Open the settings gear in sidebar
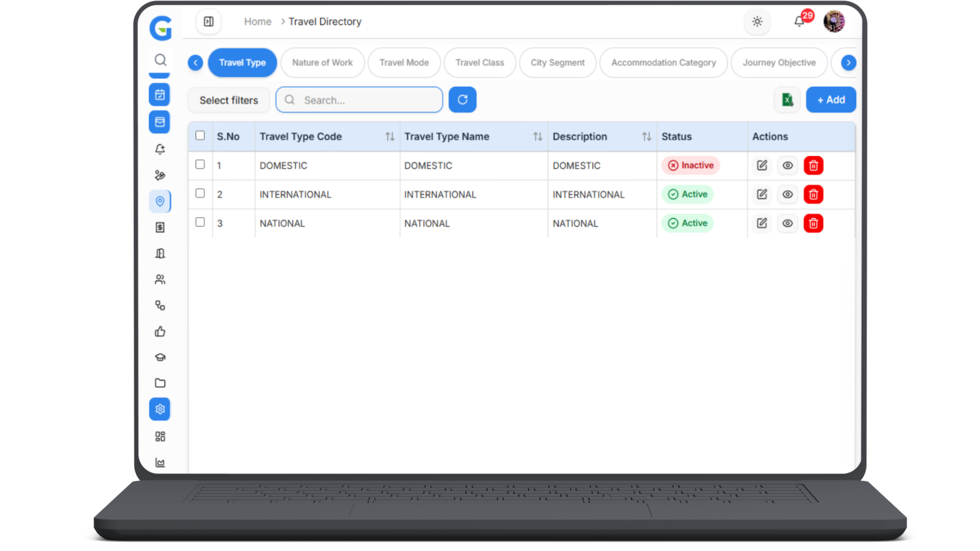 click(160, 409)
